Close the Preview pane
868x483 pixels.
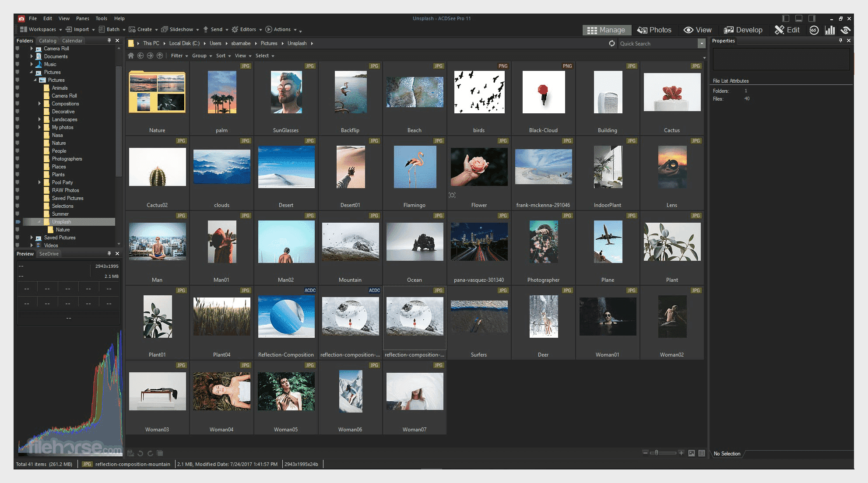(117, 253)
